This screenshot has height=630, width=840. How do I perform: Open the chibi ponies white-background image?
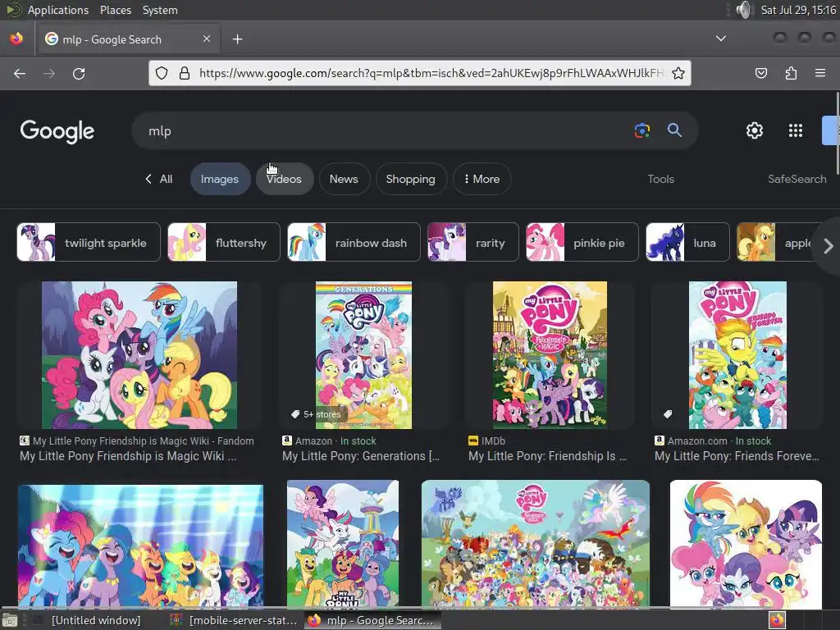coord(746,544)
